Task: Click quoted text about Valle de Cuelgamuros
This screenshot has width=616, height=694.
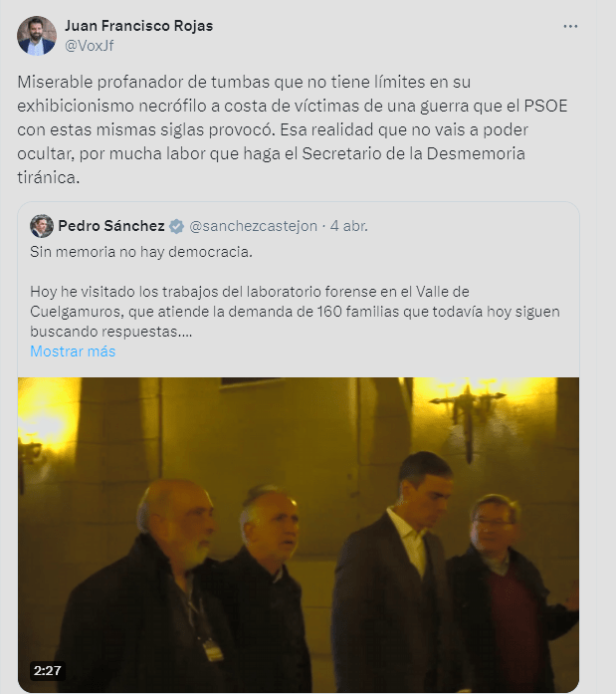Action: (x=295, y=312)
